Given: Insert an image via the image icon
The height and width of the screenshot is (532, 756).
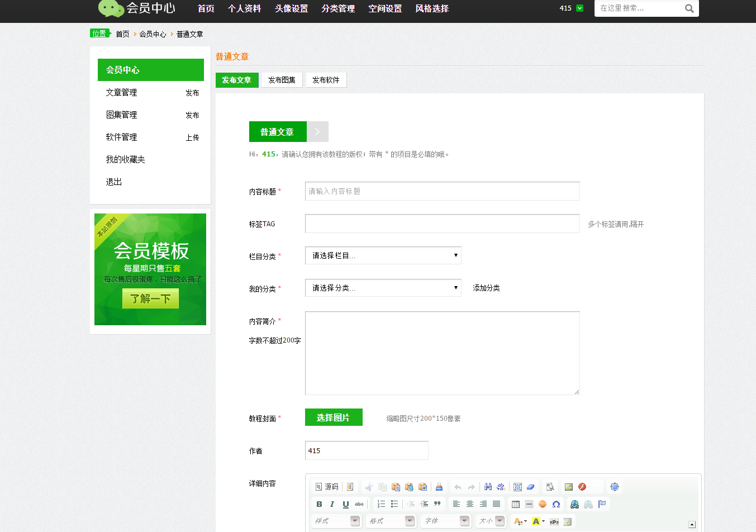Looking at the screenshot, I should pyautogui.click(x=569, y=487).
